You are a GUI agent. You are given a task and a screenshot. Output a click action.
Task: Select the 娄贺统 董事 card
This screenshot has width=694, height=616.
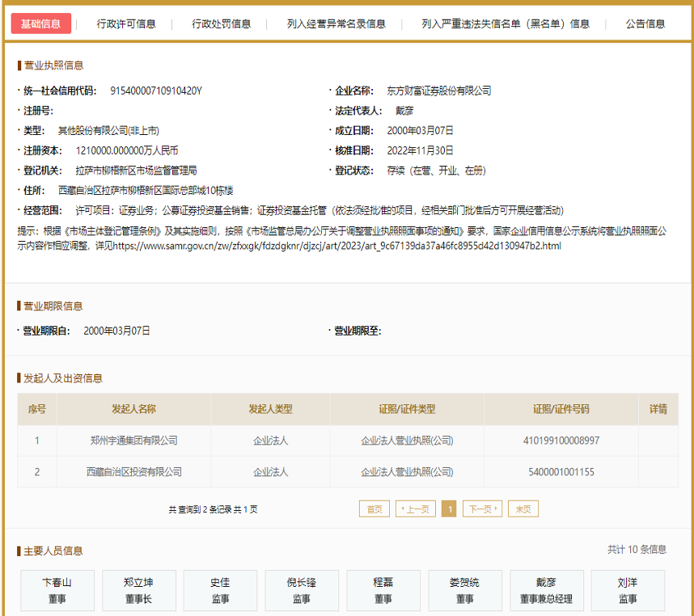[465, 590]
